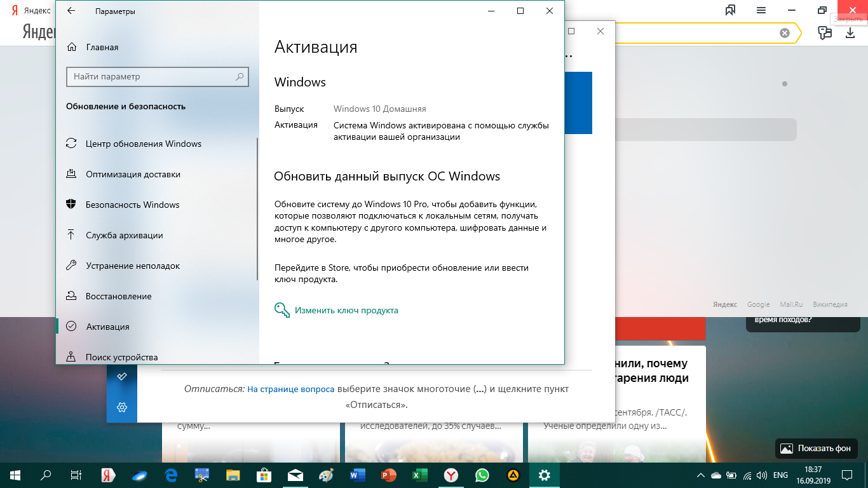Open the Windows Start menu
This screenshot has width=868, height=488.
15,475
